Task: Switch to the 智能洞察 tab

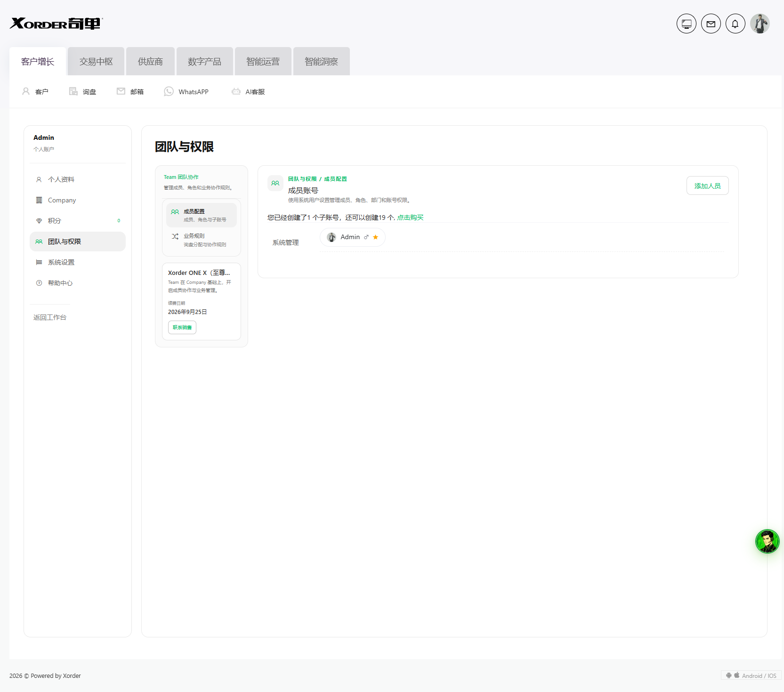Action: [x=322, y=61]
